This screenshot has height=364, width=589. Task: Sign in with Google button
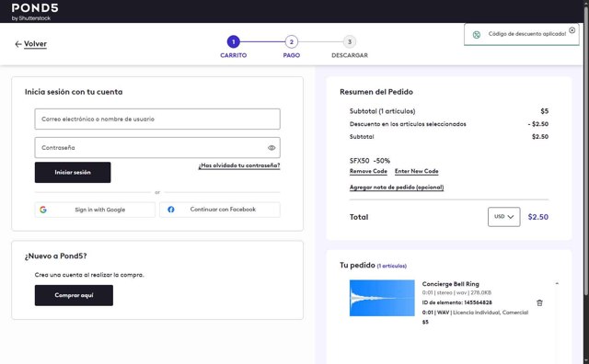point(95,210)
